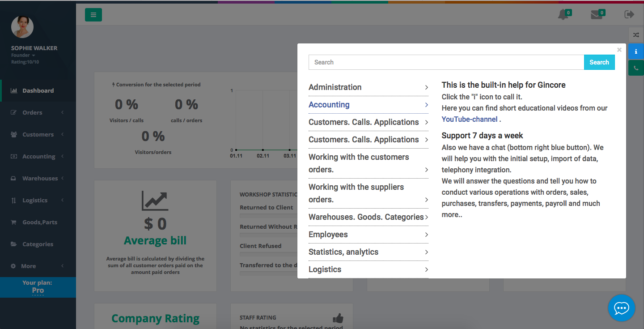Focus the help Search input field
The width and height of the screenshot is (644, 329).
(x=446, y=62)
